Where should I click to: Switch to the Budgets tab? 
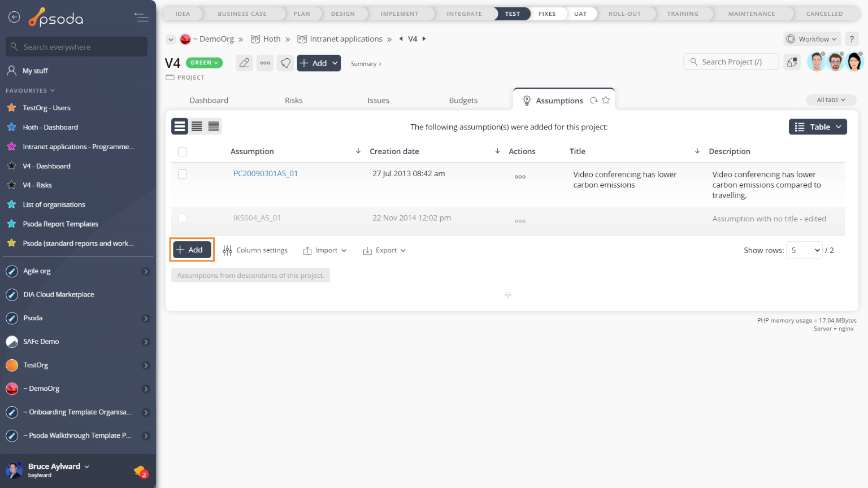point(463,101)
